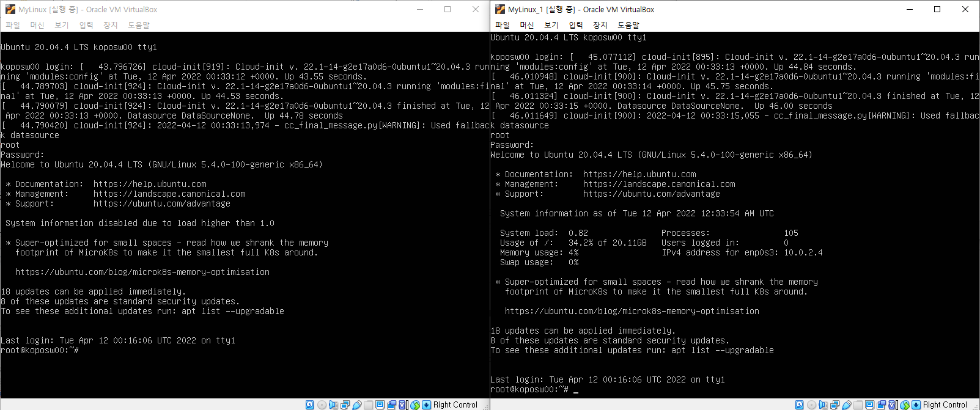Open 도움말 menu in MyLinux_1 window

tap(628, 25)
